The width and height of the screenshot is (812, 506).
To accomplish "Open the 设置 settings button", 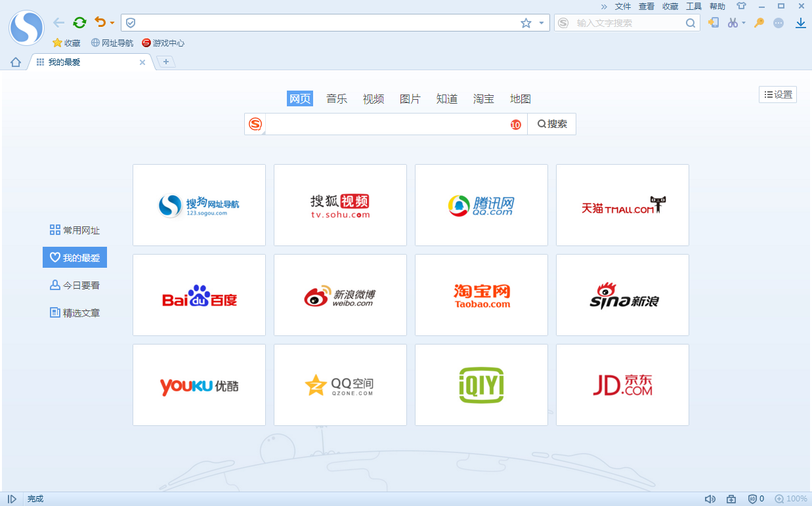I will [x=778, y=95].
